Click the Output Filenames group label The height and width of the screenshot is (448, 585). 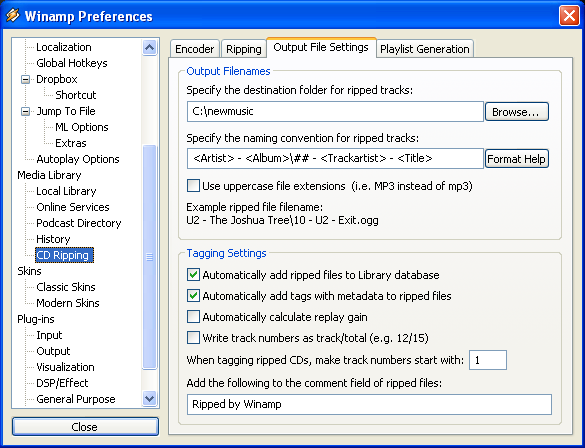(x=228, y=71)
